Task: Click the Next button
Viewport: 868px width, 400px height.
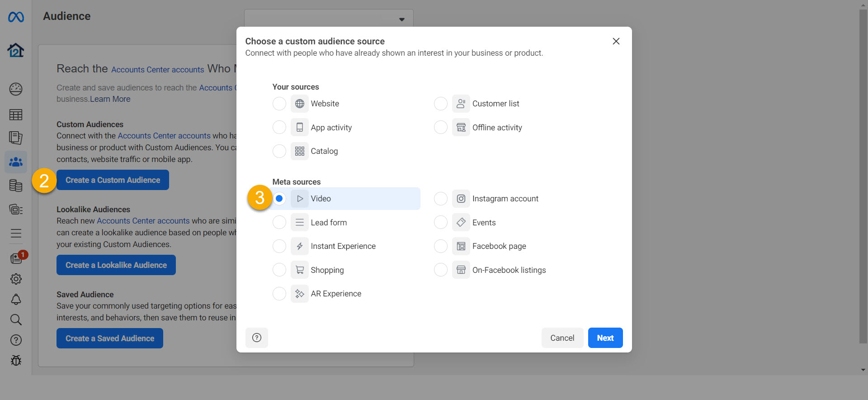Action: pos(605,338)
